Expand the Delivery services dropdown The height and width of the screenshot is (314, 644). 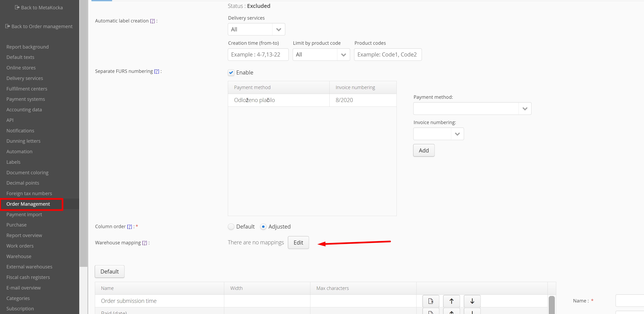pyautogui.click(x=279, y=29)
